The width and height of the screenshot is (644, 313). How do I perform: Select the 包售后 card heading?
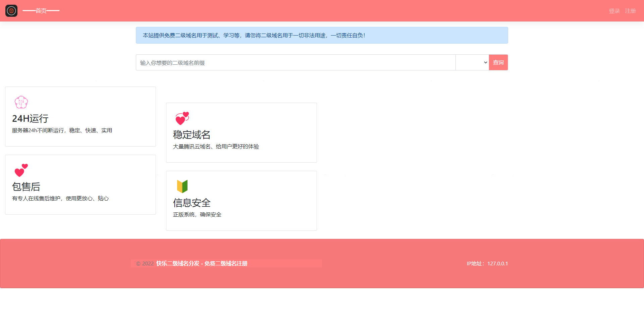pyautogui.click(x=26, y=187)
